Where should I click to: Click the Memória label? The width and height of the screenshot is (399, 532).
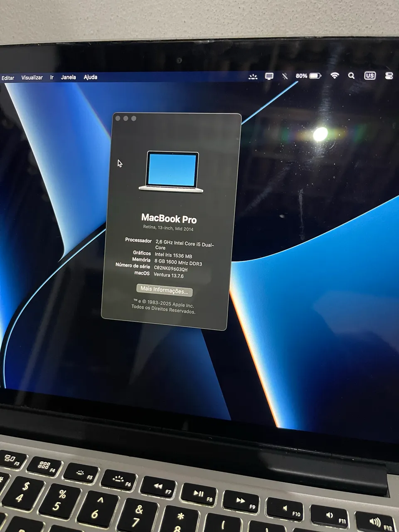[141, 259]
